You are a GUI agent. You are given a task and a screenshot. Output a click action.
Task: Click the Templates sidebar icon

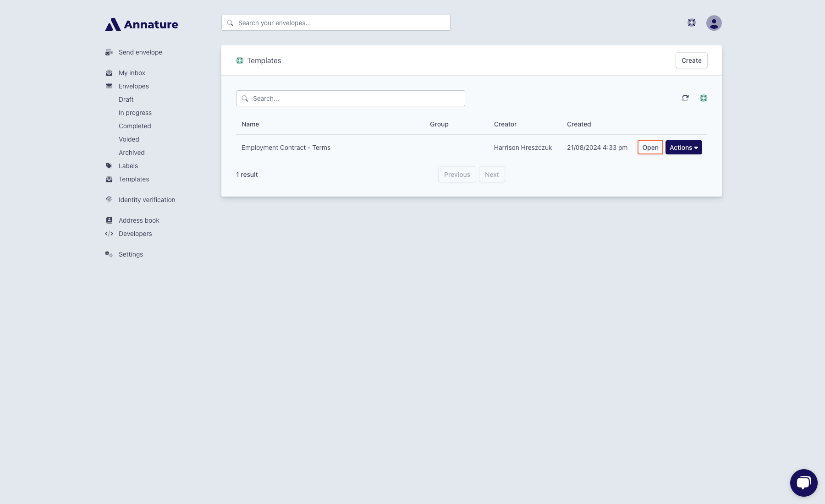[109, 179]
